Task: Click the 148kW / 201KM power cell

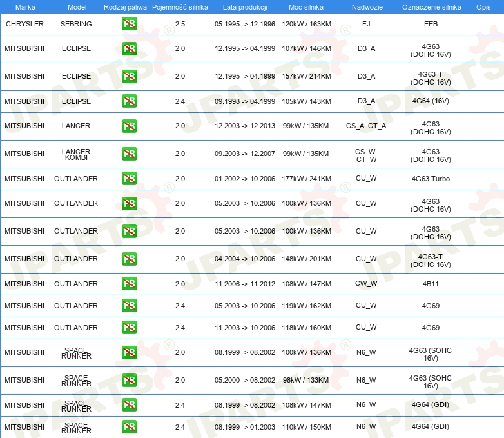Action: [x=306, y=259]
